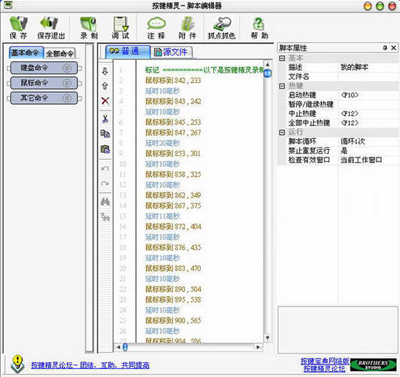Paste using the clipboard icon
Viewport: 400px width, 377px height.
tap(105, 149)
